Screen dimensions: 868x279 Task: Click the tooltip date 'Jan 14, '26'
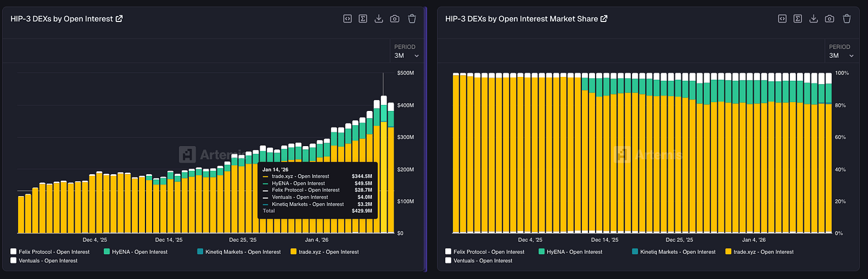[x=275, y=169]
